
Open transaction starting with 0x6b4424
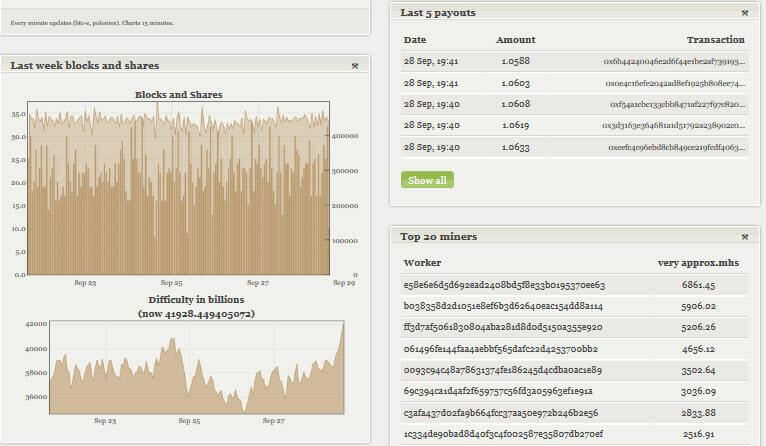(x=674, y=61)
